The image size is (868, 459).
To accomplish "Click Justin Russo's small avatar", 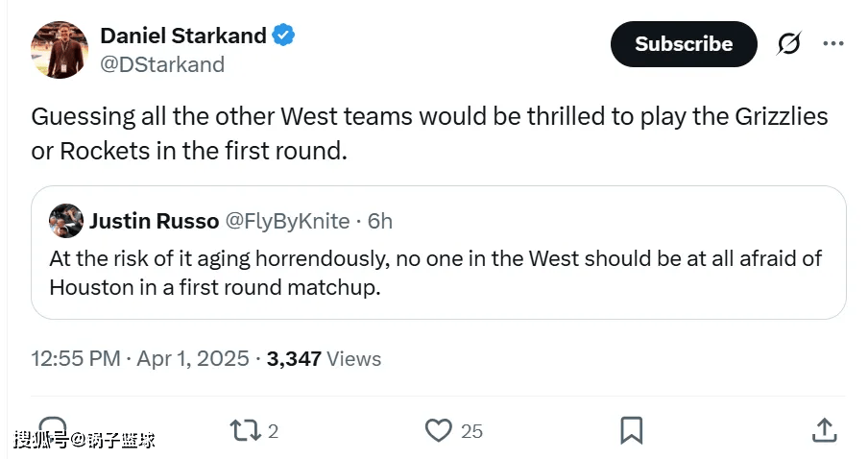I will (65, 221).
